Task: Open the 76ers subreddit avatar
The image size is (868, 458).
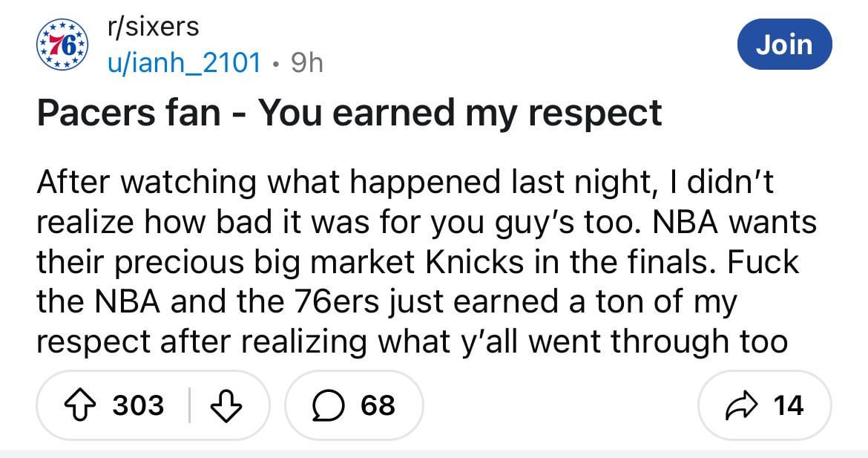Action: [63, 45]
